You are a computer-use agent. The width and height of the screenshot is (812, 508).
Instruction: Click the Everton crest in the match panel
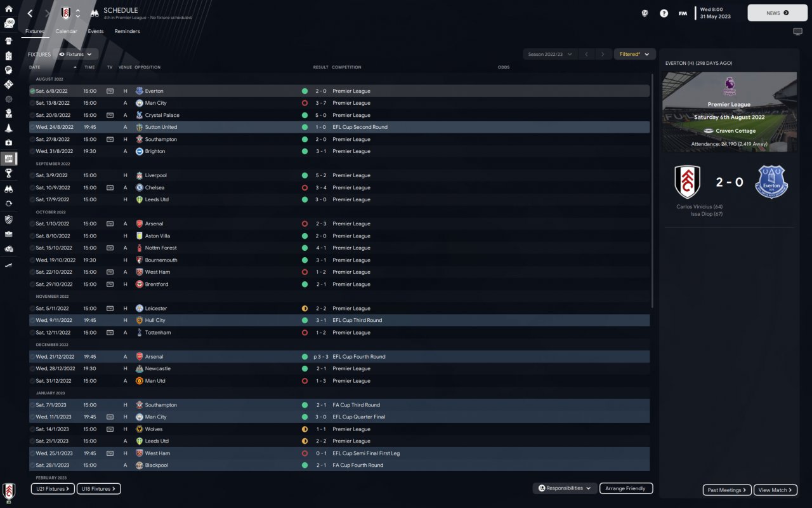[x=771, y=182]
